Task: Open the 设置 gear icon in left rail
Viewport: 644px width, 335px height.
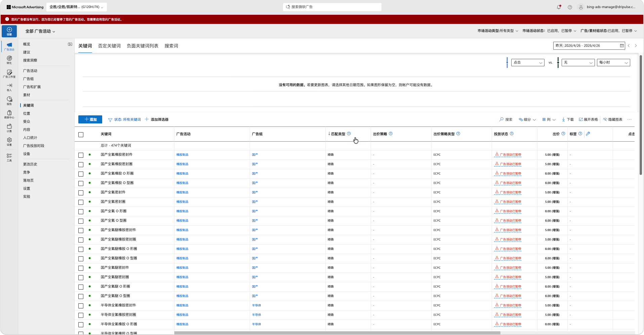Action: 9,142
